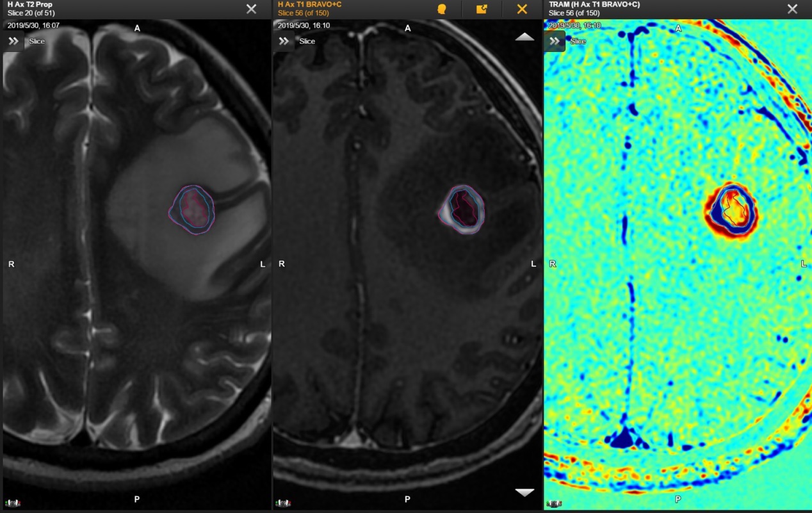Click the small icon at bottom-left of T1 panel
Image resolution: width=812 pixels, height=513 pixels.
tap(282, 503)
